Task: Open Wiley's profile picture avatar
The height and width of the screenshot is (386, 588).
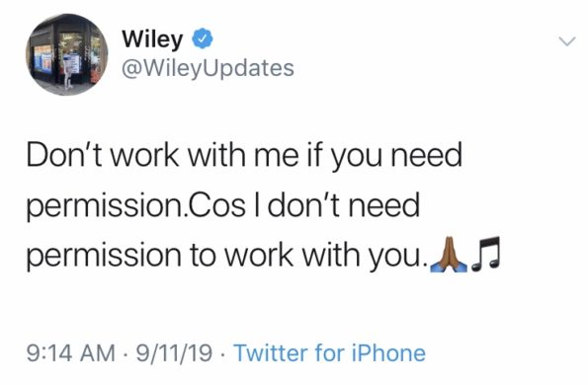Action: click(x=66, y=54)
